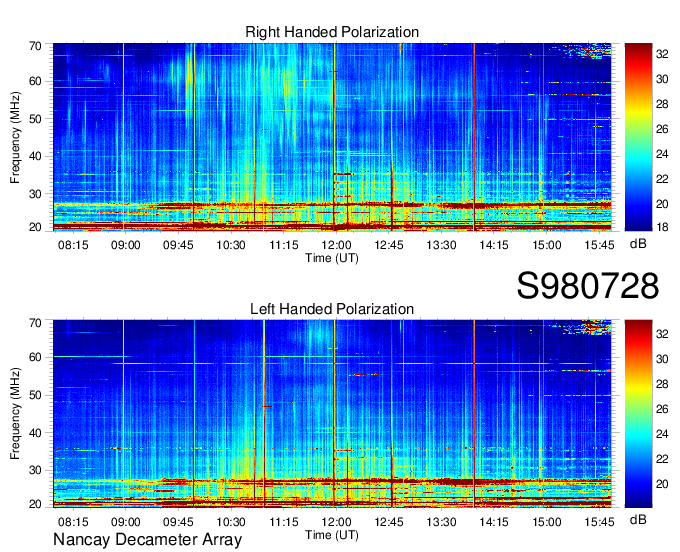Click the "15:00" tick below the Left Handed plot

pos(546,522)
